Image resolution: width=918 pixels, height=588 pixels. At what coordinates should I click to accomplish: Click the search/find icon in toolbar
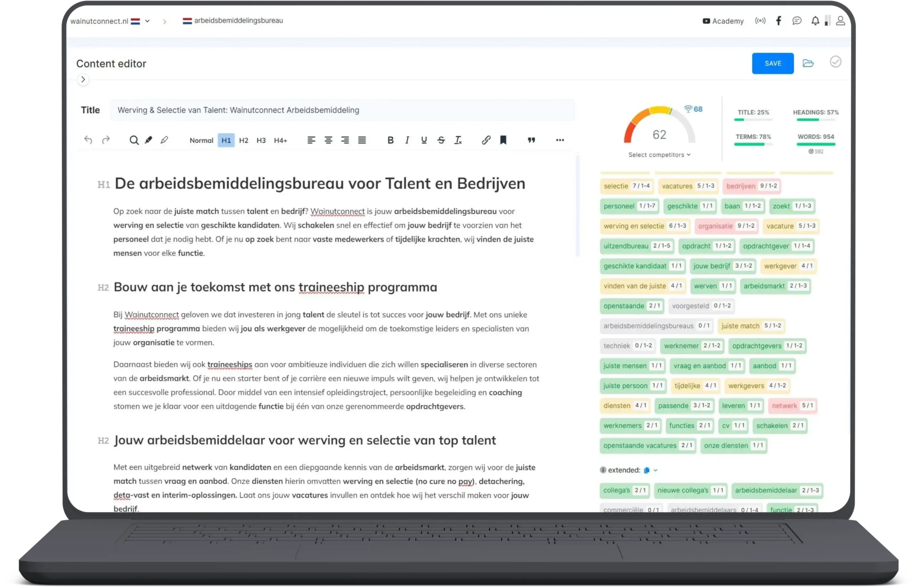point(132,140)
